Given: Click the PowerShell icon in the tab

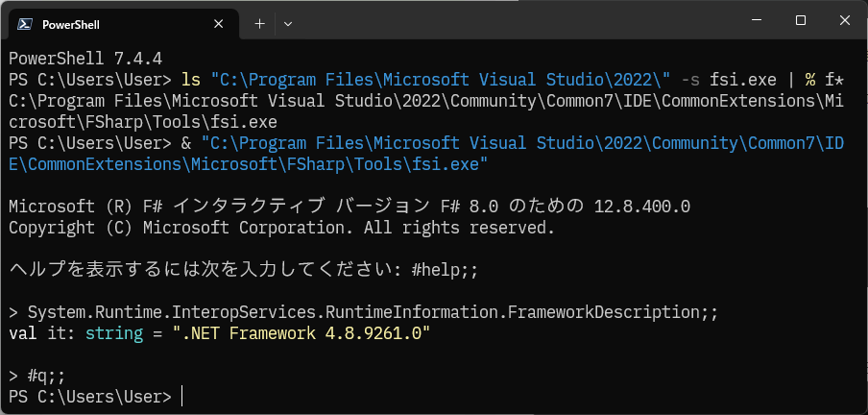Looking at the screenshot, I should [24, 24].
